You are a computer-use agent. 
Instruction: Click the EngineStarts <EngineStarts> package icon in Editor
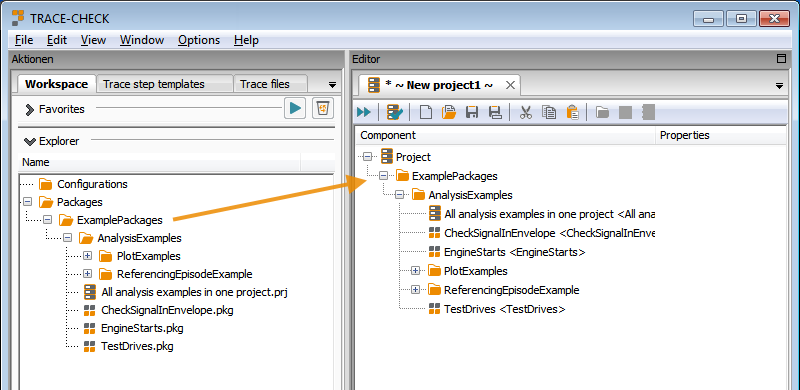(x=435, y=252)
